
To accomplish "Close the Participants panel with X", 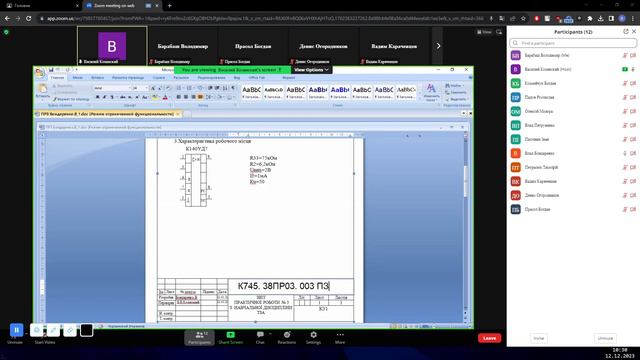I will pos(634,31).
